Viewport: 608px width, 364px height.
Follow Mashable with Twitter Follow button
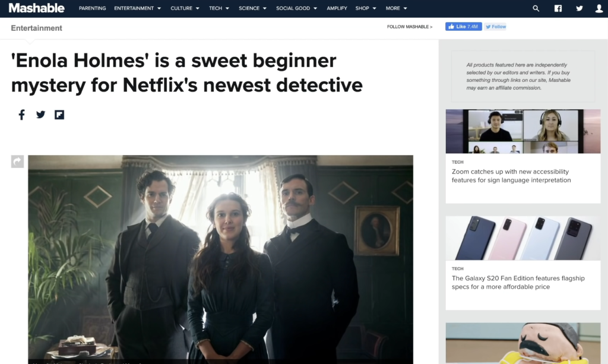pos(496,26)
